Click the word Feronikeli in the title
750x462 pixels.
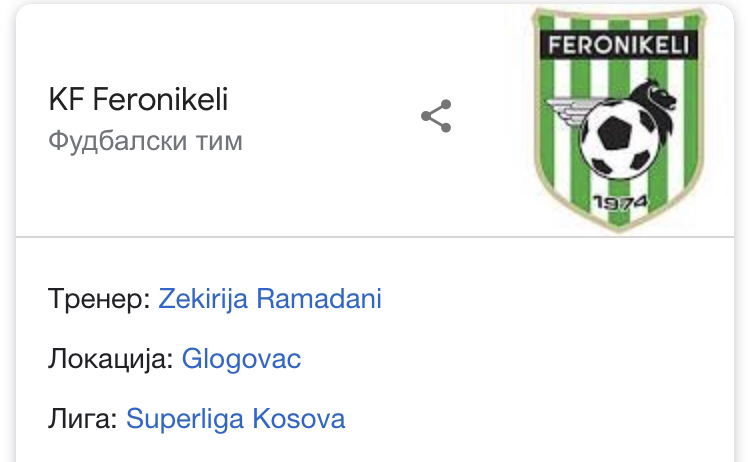coord(160,99)
